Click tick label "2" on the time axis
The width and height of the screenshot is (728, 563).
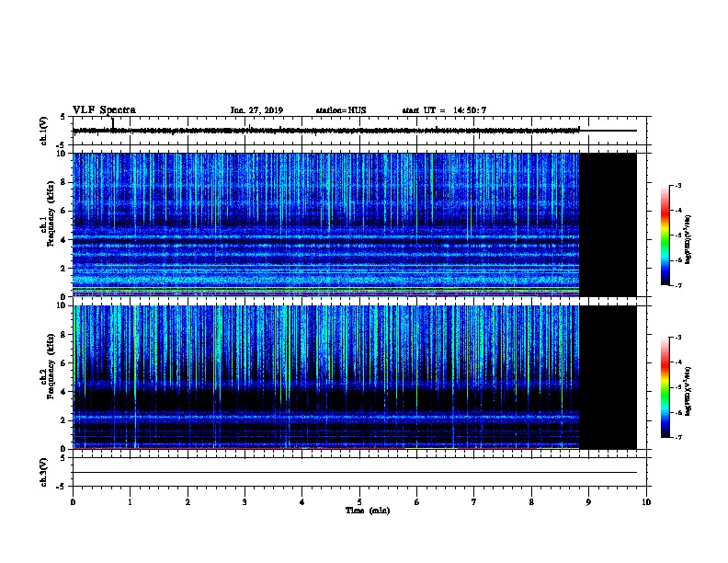tap(188, 502)
